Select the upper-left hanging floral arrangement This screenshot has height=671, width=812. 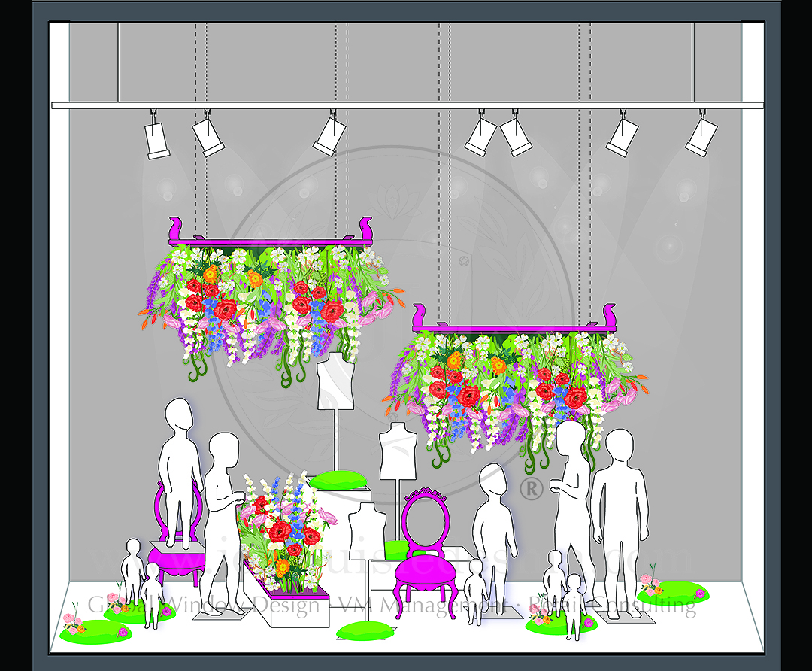coord(271,301)
